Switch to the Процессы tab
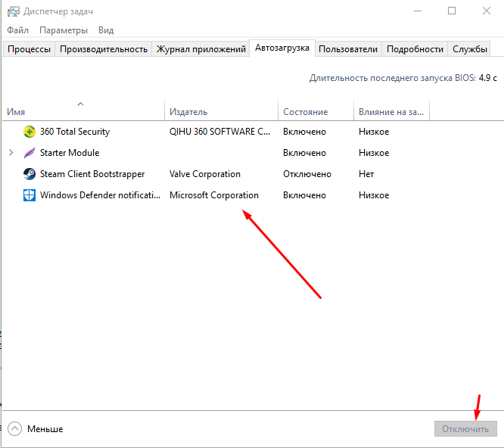Viewport: 504px width, 448px height. coord(29,49)
